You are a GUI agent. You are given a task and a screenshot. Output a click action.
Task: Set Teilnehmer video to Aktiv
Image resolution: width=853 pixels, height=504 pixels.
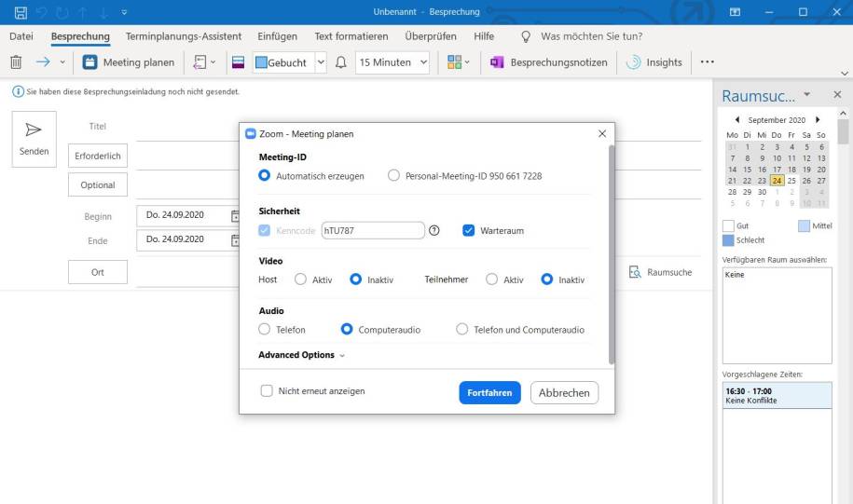492,279
